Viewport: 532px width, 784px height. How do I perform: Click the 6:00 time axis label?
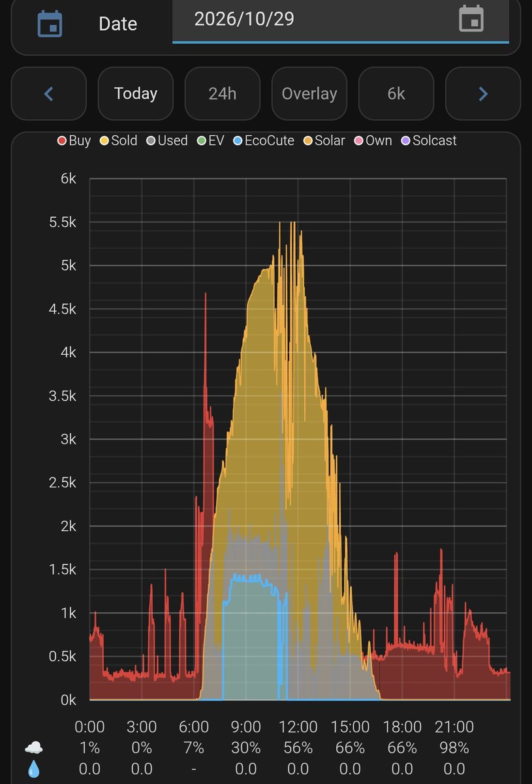point(194,727)
